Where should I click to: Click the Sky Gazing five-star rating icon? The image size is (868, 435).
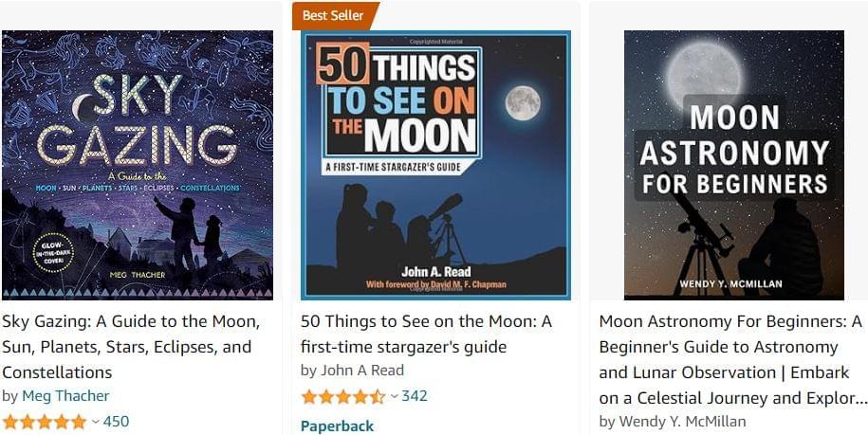tap(44, 422)
